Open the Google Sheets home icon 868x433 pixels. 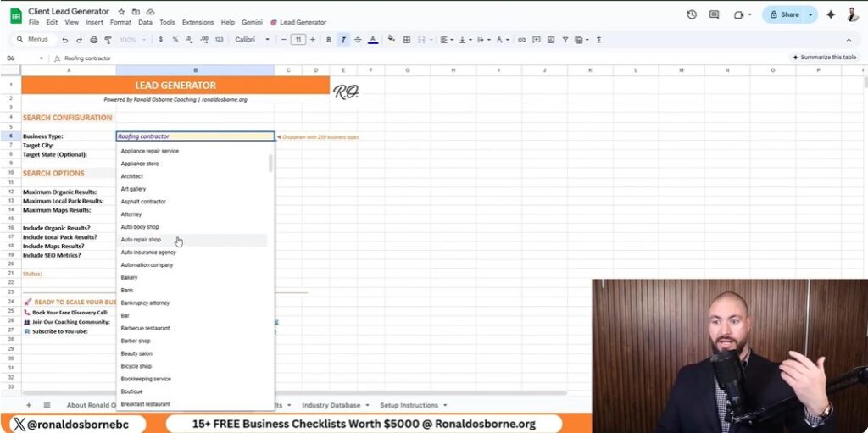(x=16, y=16)
